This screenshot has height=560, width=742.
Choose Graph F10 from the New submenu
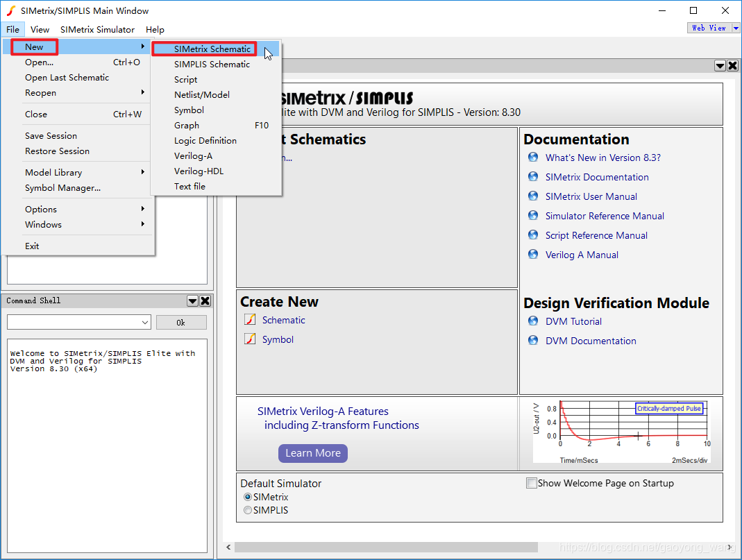tap(217, 126)
